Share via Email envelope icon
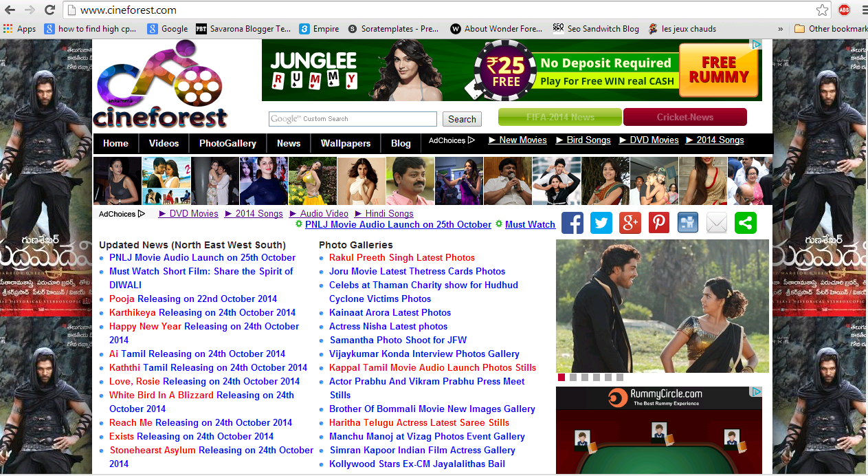This screenshot has width=868, height=476. pyautogui.click(x=717, y=223)
